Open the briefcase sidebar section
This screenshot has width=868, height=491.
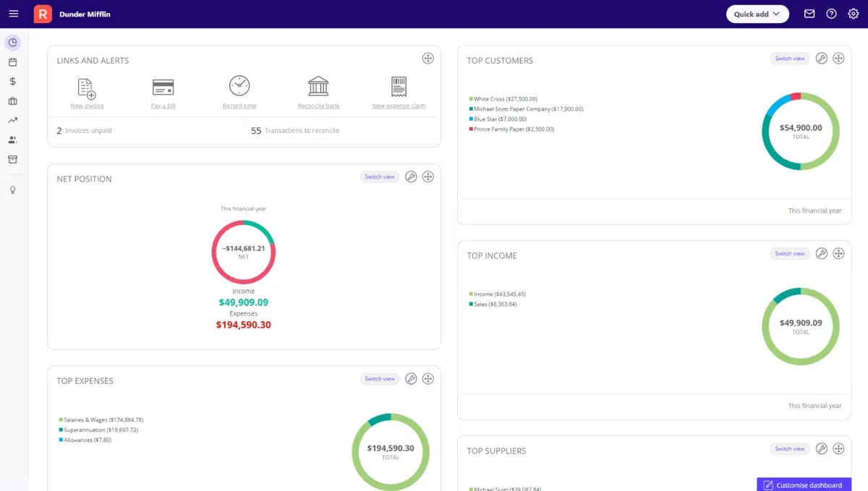point(12,101)
